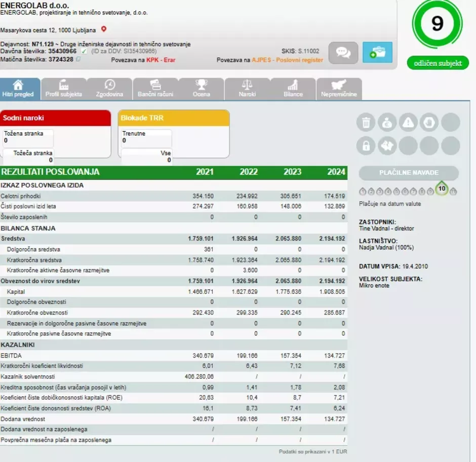Switch to the Bančni računi tab
Image resolution: width=476 pixels, height=462 pixels.
pyautogui.click(x=155, y=89)
